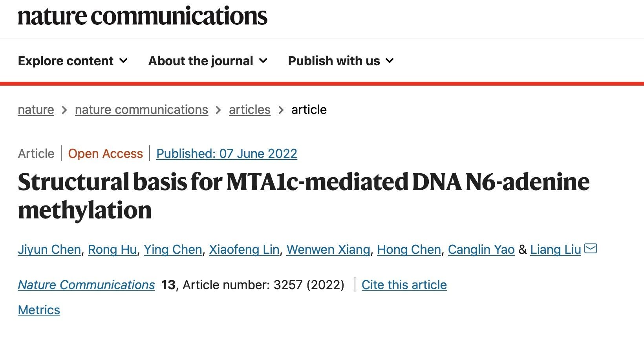Go to the nature breadcrumb link

[x=36, y=110]
